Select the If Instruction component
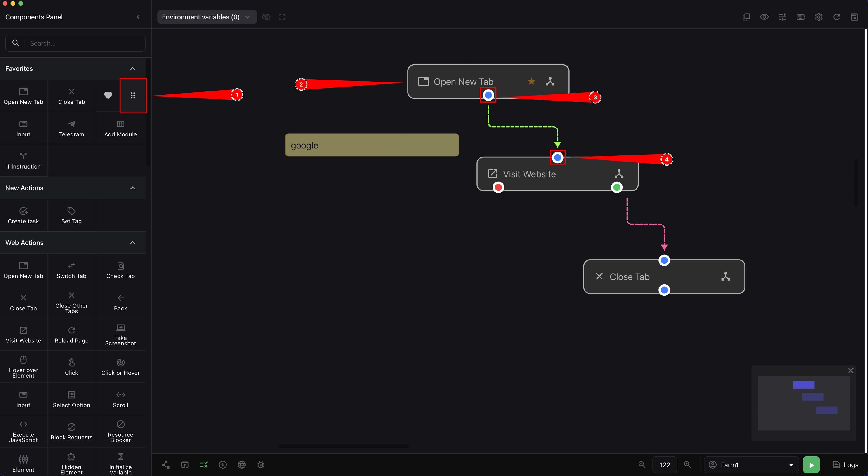868x476 pixels. (x=24, y=161)
